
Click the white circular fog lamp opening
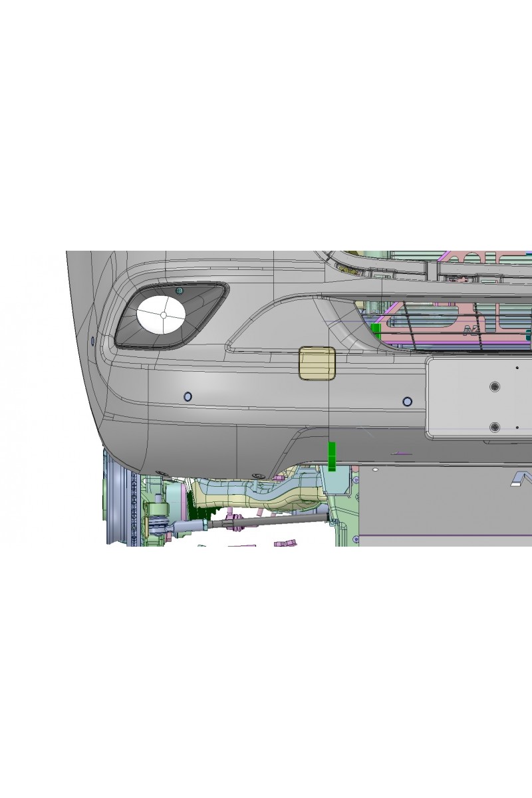pos(161,315)
